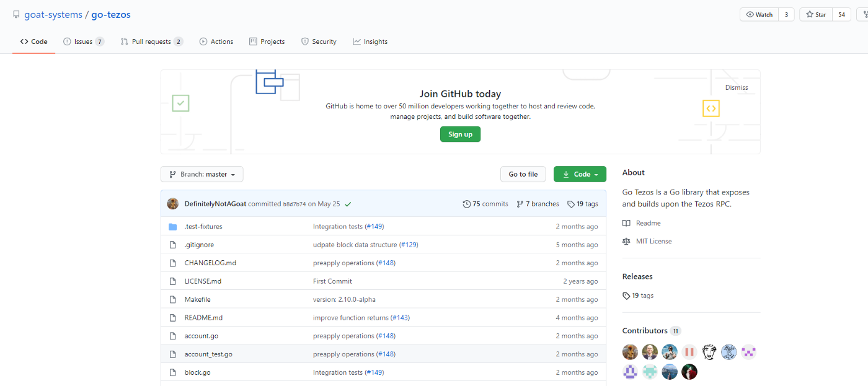Click the Star button

(816, 15)
